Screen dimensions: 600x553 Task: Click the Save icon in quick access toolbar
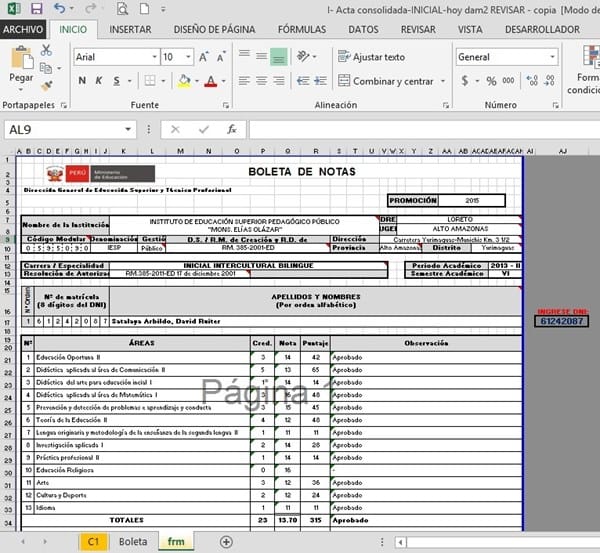point(37,8)
